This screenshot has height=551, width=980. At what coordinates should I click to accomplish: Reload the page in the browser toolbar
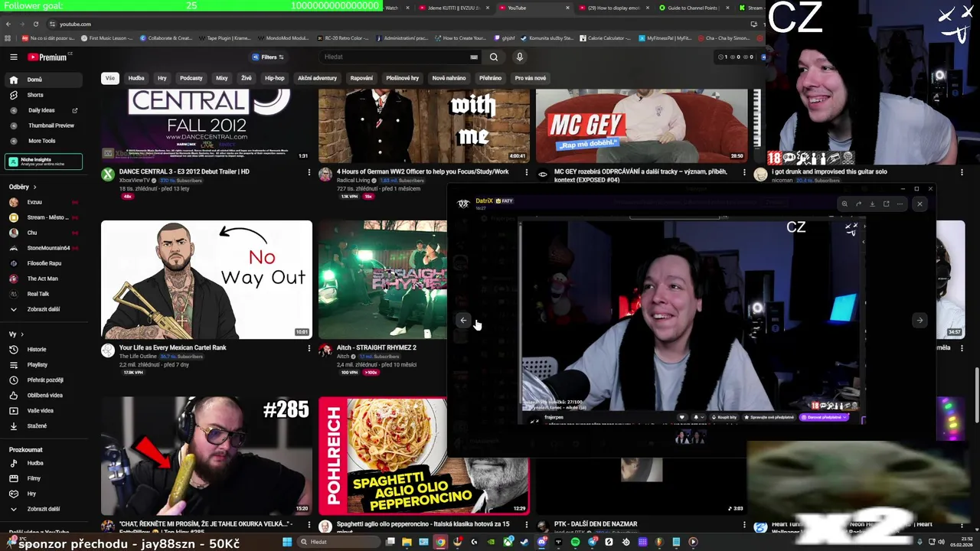coord(35,24)
